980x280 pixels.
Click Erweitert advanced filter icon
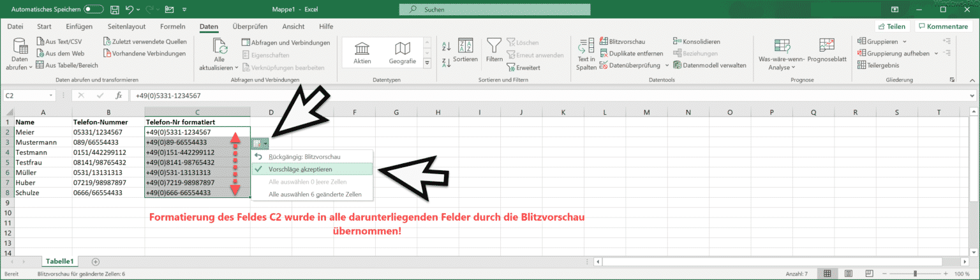point(510,67)
